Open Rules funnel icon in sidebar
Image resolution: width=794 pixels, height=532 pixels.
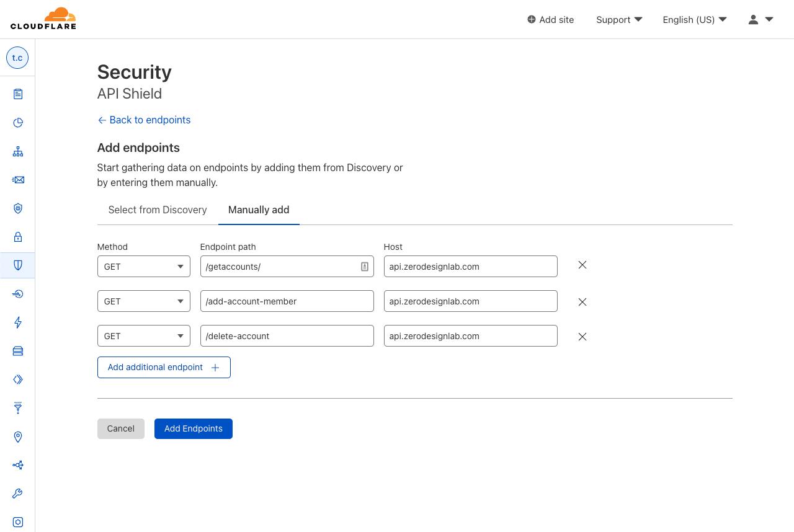pos(18,408)
